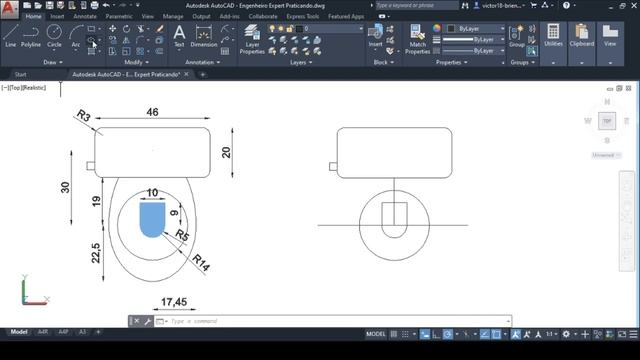Select the Arc tool
This screenshot has width=640, height=360.
tap(76, 36)
